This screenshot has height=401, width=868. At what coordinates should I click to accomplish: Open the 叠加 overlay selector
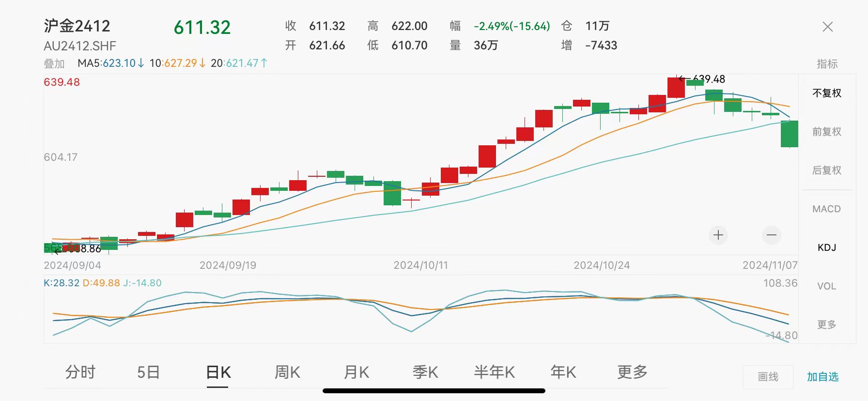54,63
